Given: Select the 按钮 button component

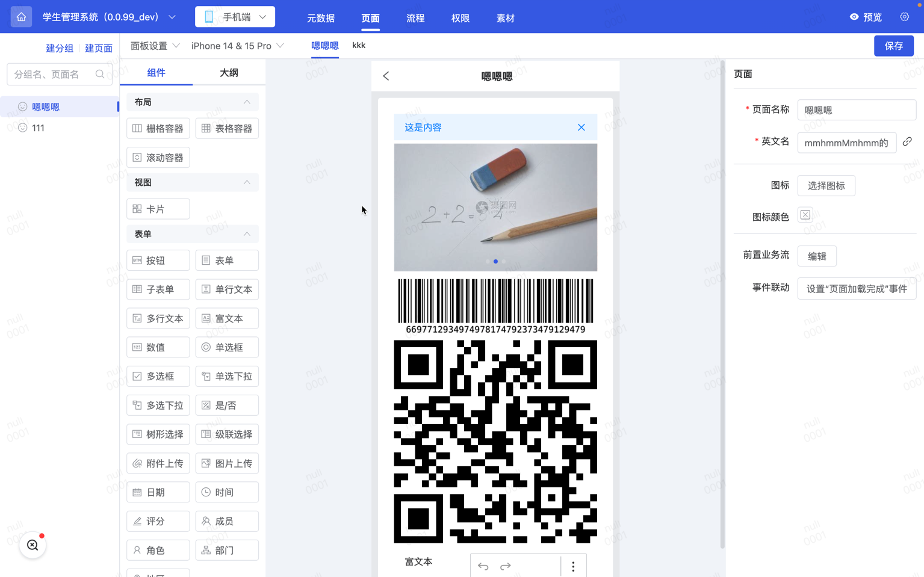Looking at the screenshot, I should [x=158, y=261].
